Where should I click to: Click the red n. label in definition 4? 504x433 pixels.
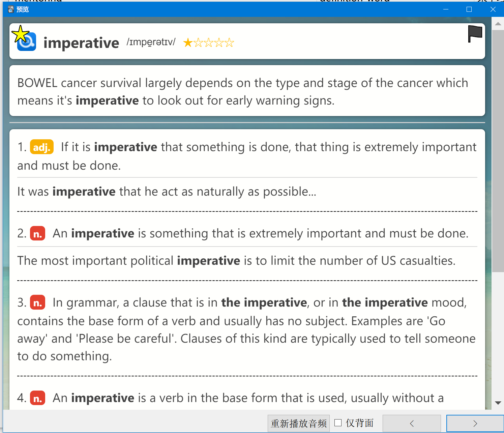(38, 398)
